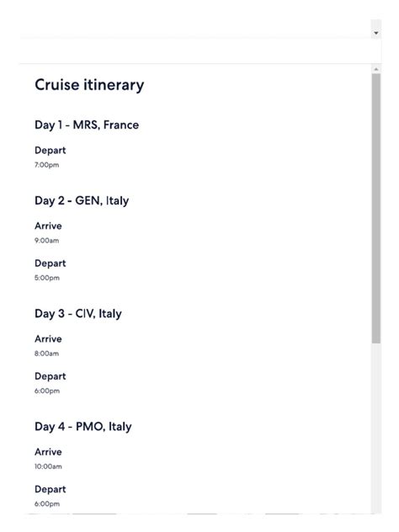This screenshot has width=399, height=532.
Task: Click the Arrive label under Day 2
Action: tap(48, 226)
